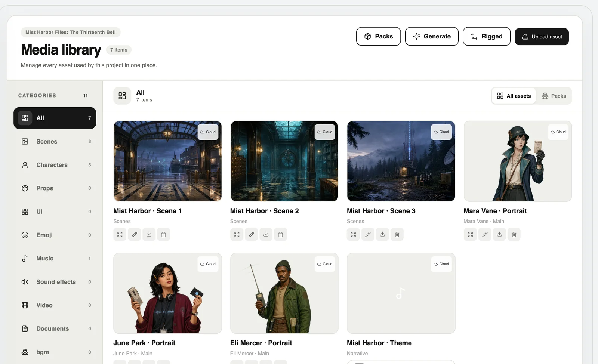The width and height of the screenshot is (598, 364).
Task: Open the Eli Mercer Portrait thumbnail
Action: click(x=284, y=293)
